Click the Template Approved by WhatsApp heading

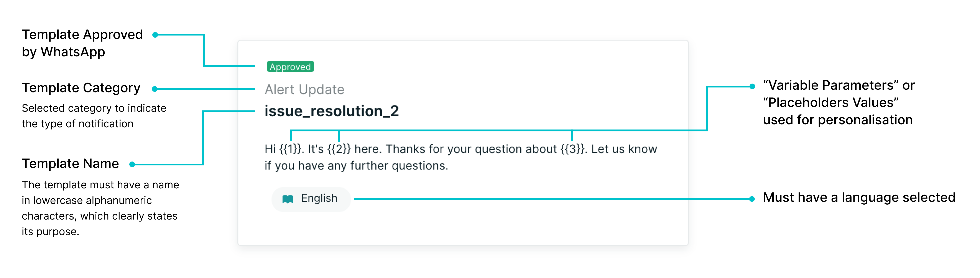(x=82, y=43)
